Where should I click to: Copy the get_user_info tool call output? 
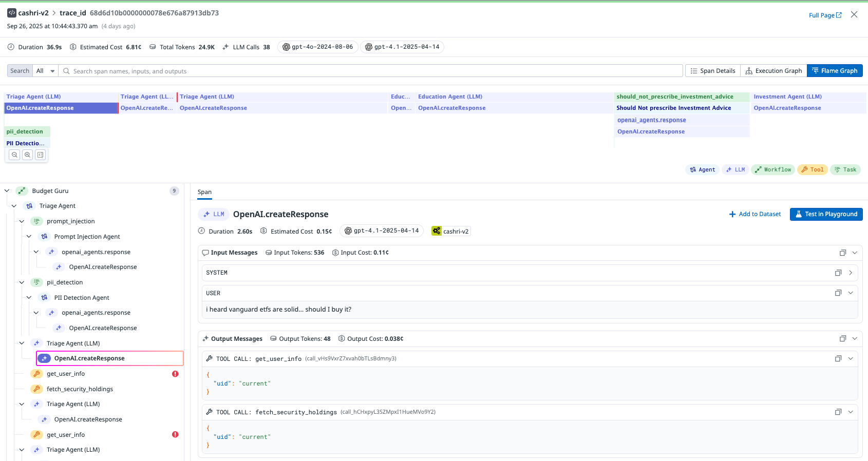point(838,359)
